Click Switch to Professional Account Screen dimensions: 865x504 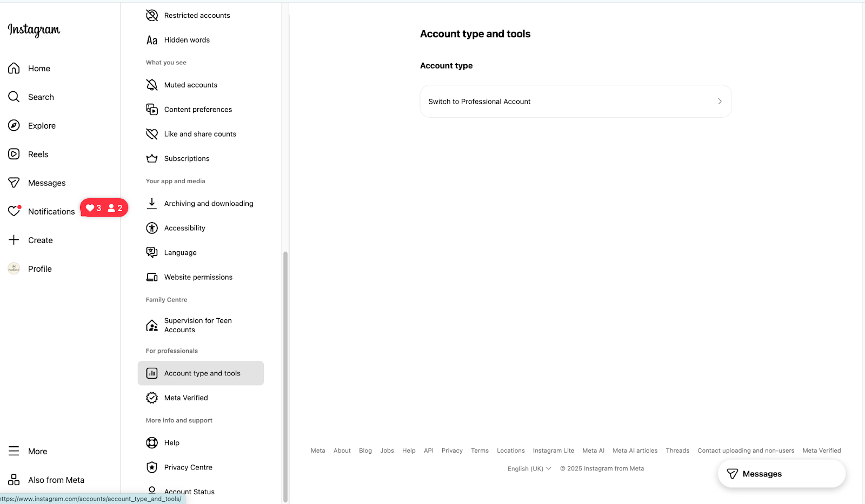coord(576,101)
